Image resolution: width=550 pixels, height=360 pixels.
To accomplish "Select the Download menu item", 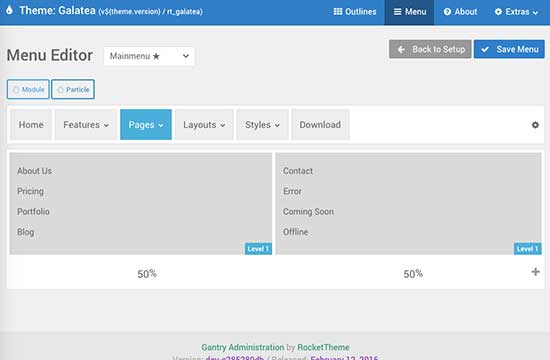I will 320,125.
